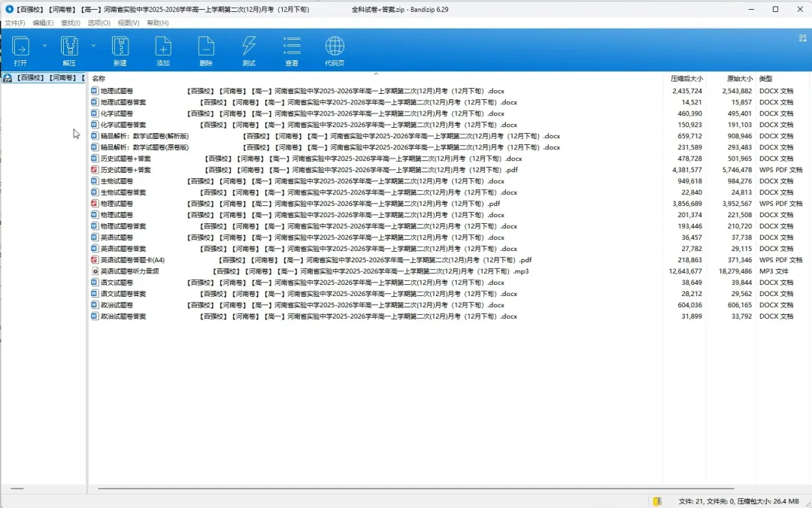Select the 政治试题卷 docx file
This screenshot has height=508, width=812.
pos(298,306)
